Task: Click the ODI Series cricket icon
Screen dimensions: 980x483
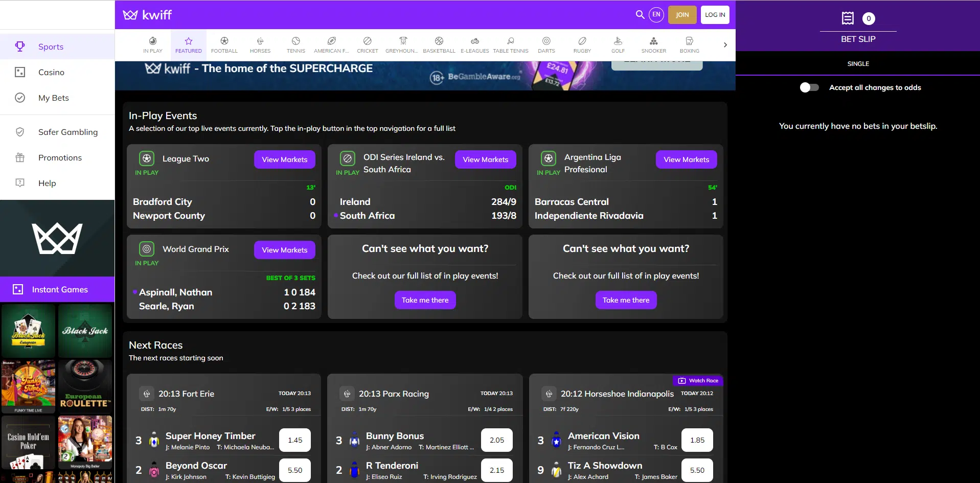Action: pos(348,159)
